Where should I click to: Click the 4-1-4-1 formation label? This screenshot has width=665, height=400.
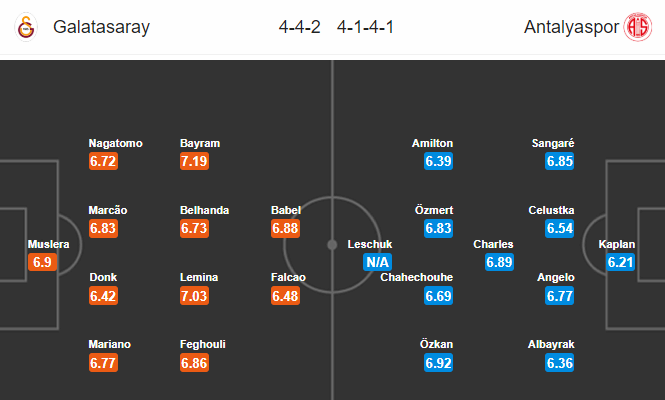coord(365,27)
